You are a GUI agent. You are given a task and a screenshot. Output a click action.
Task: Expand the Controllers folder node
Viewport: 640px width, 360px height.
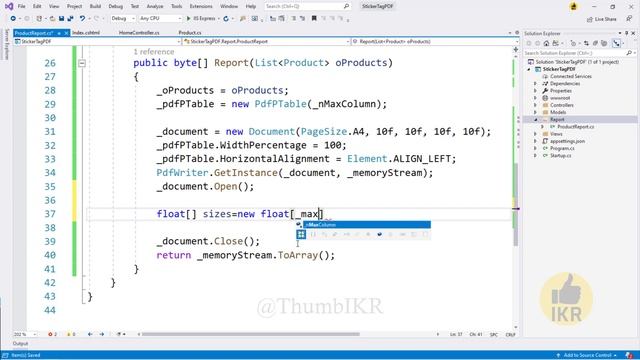click(536, 105)
